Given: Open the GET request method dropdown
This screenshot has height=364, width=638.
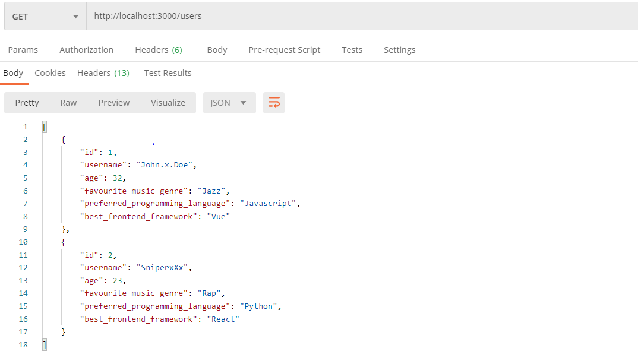Looking at the screenshot, I should [x=45, y=16].
